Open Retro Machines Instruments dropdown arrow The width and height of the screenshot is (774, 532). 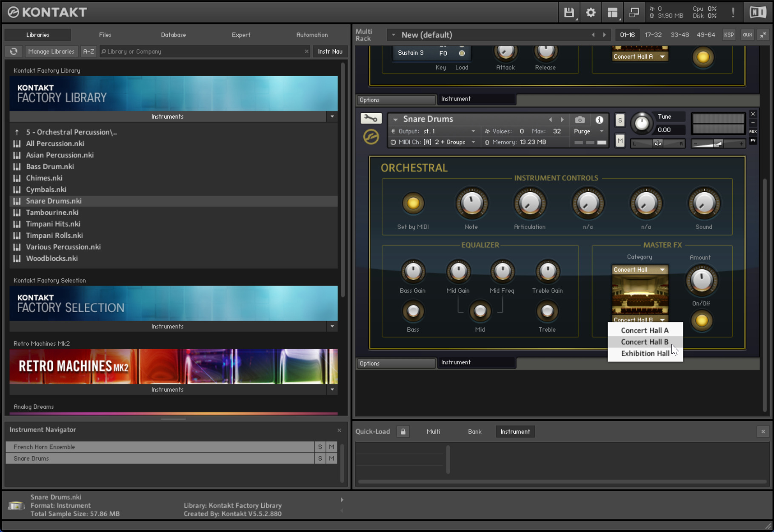click(x=332, y=390)
